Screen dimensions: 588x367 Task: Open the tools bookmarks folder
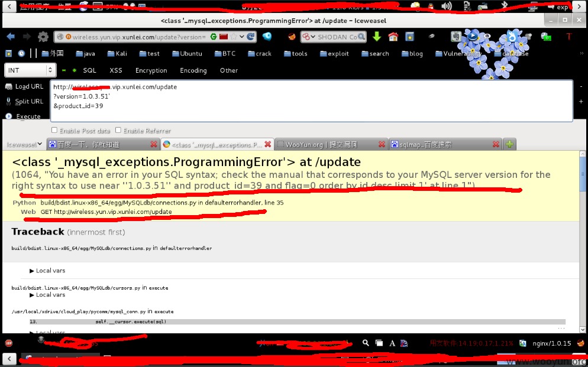tap(296, 54)
